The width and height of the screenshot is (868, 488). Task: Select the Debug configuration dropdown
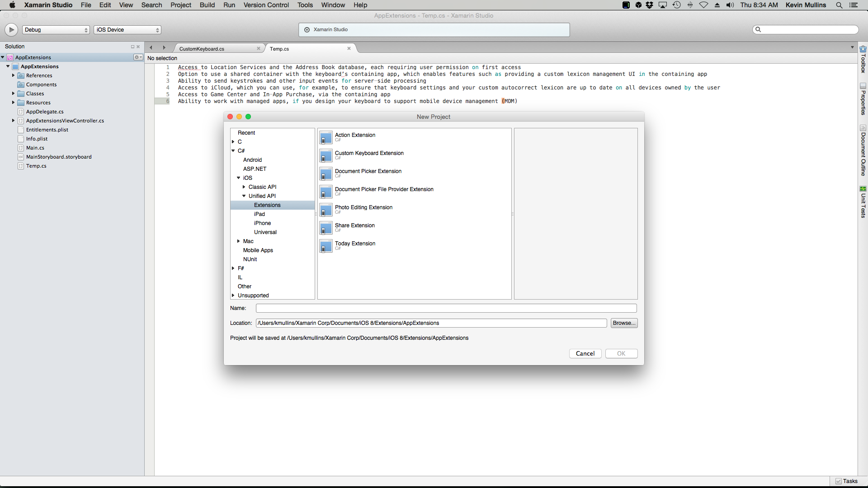coord(56,29)
